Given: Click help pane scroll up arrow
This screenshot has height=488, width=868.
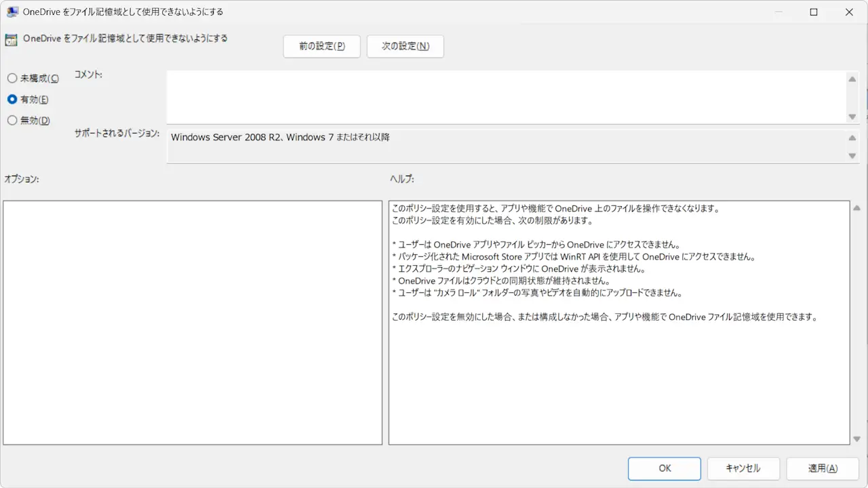Looking at the screenshot, I should click(x=856, y=208).
